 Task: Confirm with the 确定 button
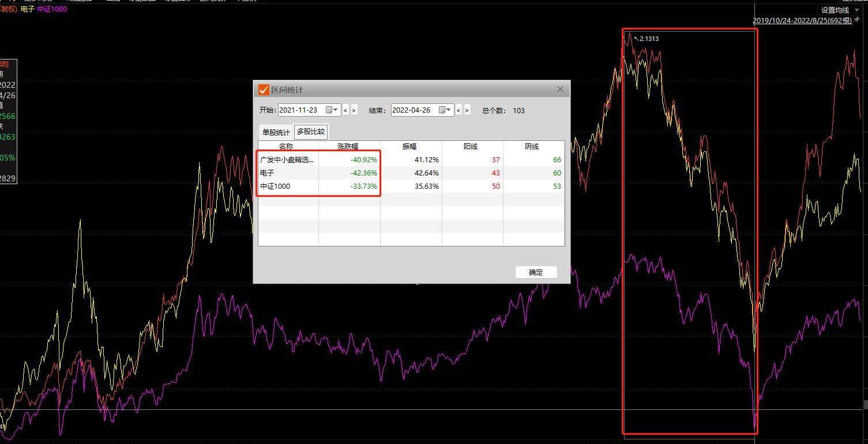[536, 272]
